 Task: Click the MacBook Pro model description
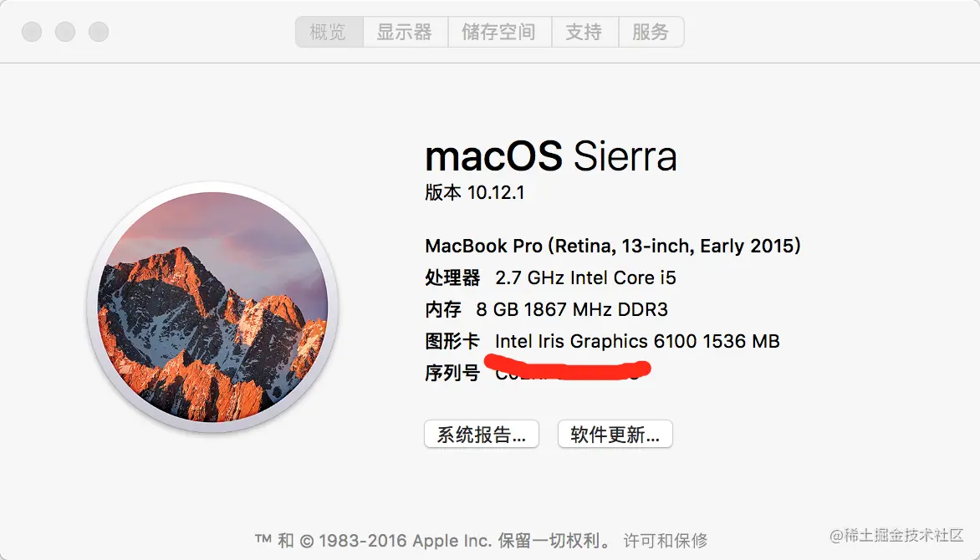[612, 246]
